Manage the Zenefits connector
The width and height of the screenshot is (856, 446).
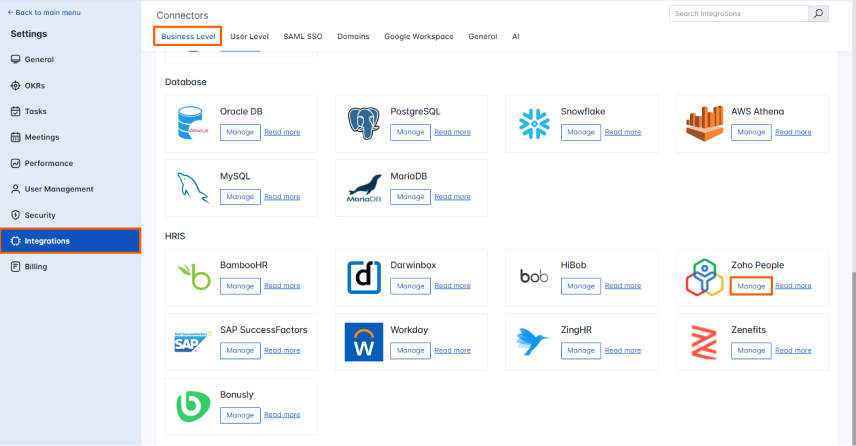pyautogui.click(x=751, y=350)
